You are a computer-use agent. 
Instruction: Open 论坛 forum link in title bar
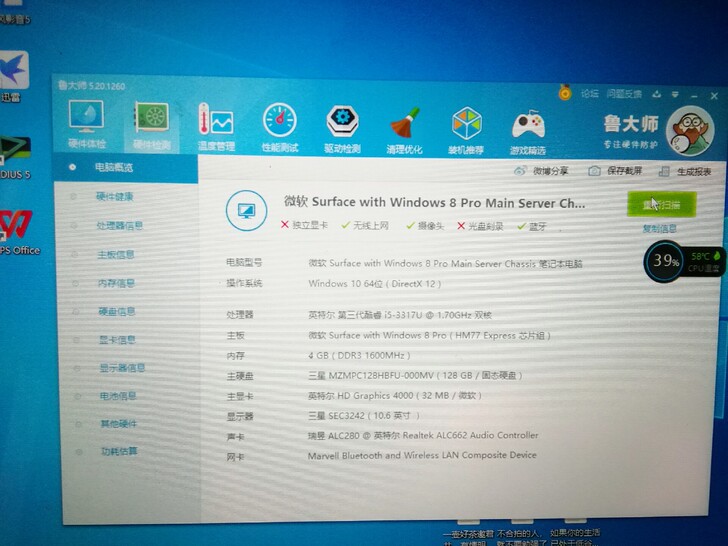coord(590,93)
